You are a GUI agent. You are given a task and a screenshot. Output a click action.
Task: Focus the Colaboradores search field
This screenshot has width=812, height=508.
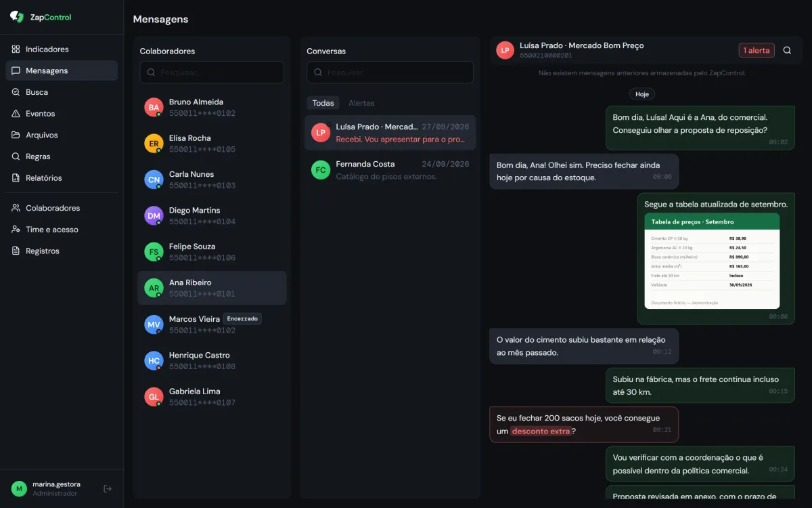click(212, 72)
